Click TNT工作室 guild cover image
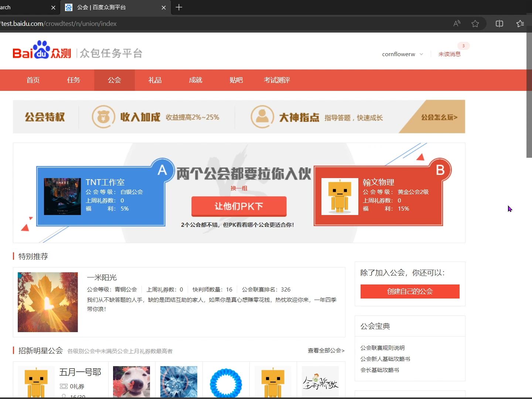 [62, 197]
